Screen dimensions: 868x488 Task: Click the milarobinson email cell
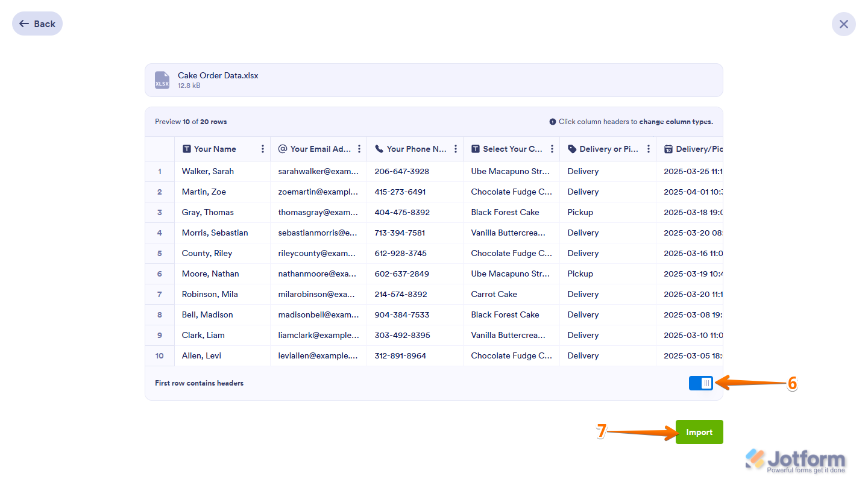pyautogui.click(x=319, y=294)
